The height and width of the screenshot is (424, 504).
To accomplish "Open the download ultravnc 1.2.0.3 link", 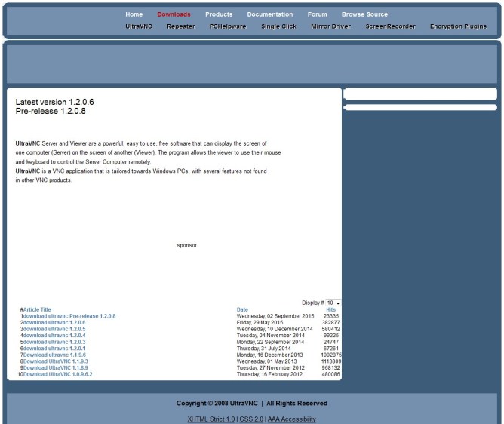I will coord(54,342).
